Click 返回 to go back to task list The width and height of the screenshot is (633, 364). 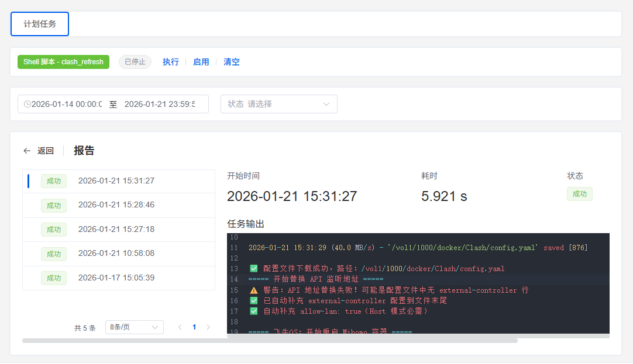click(x=45, y=150)
